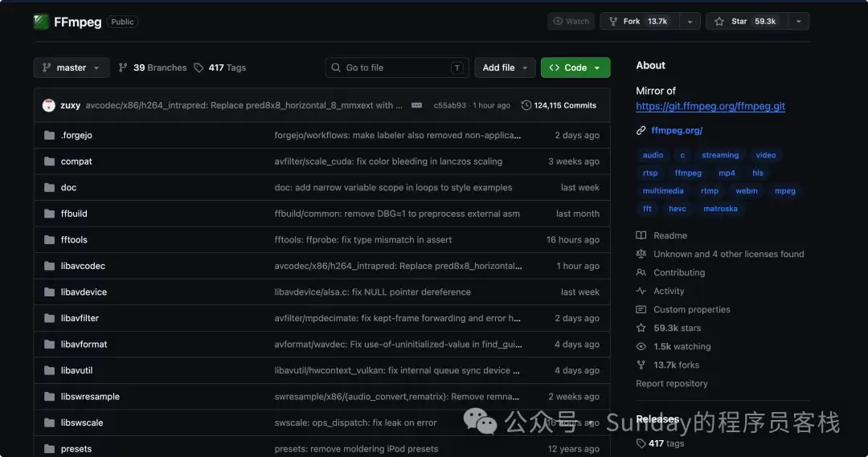Open the git.ffmpeg.org/ffmpeg.git mirror link
This screenshot has width=868, height=457.
tap(710, 106)
